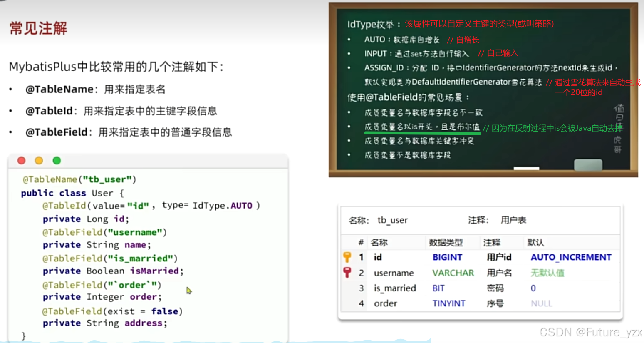This screenshot has width=644, height=343.
Task: Click the yellow key icon beside id row
Action: tap(347, 257)
